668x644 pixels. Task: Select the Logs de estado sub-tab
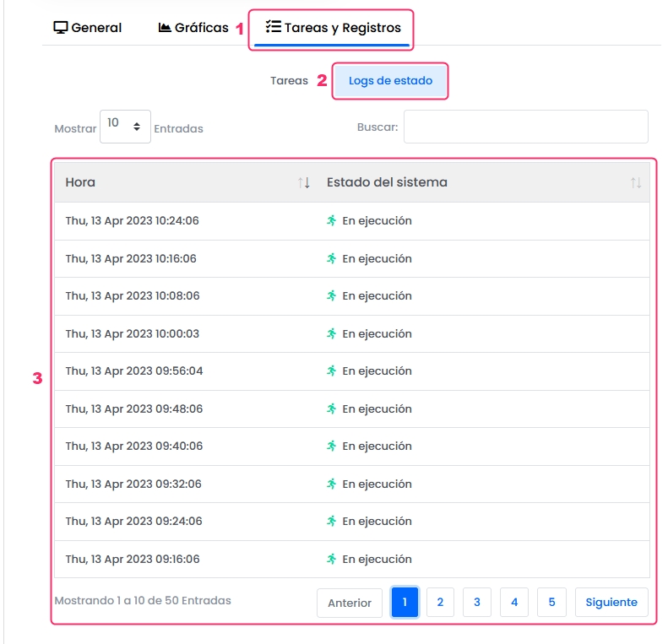pyautogui.click(x=390, y=81)
